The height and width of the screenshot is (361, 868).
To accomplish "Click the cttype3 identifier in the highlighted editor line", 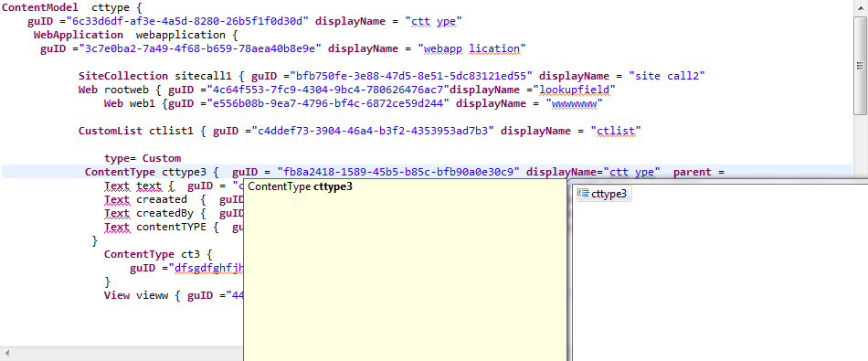I will pos(184,172).
